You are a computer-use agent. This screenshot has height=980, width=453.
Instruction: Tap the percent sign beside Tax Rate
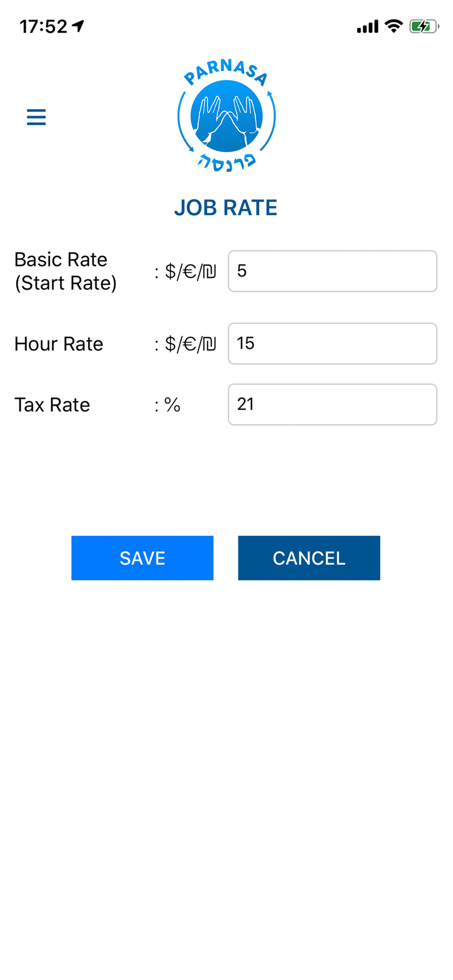point(172,405)
